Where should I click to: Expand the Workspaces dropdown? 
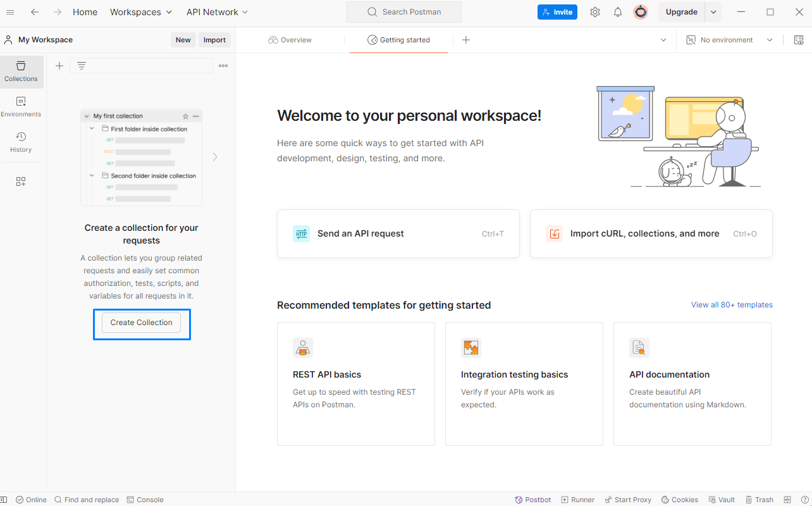click(x=141, y=12)
